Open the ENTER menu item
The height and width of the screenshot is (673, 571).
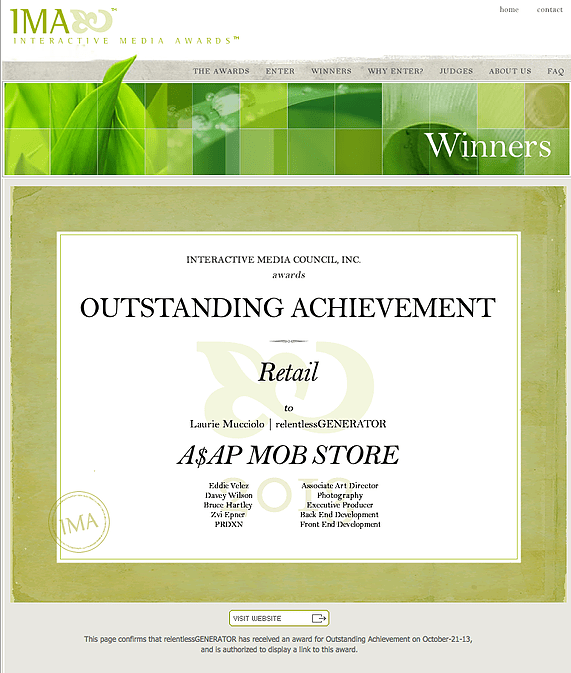pos(280,71)
